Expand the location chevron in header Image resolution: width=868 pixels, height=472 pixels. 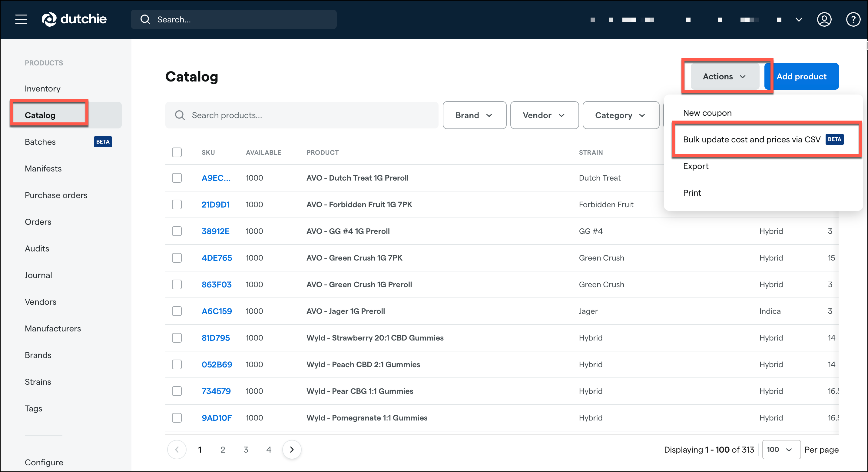(x=799, y=20)
